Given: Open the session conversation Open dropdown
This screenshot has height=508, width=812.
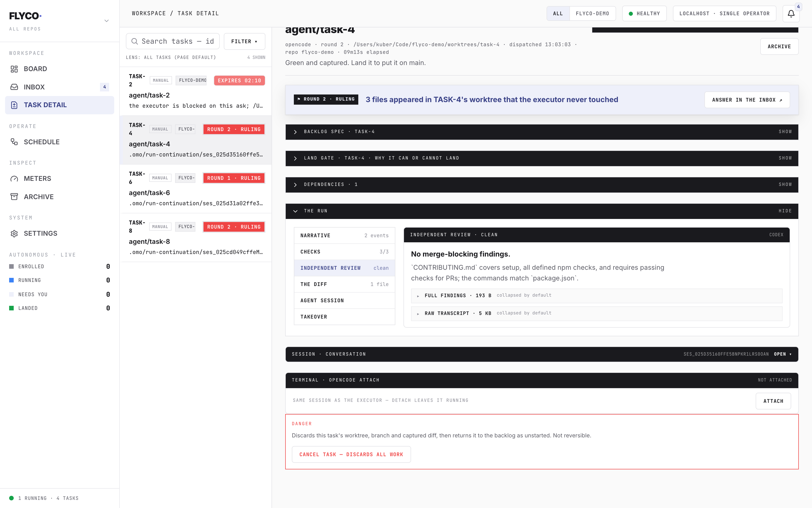Looking at the screenshot, I should click(783, 354).
